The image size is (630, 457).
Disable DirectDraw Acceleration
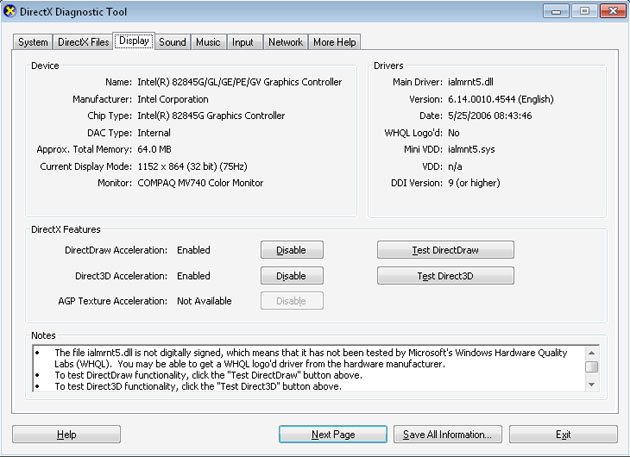click(292, 250)
